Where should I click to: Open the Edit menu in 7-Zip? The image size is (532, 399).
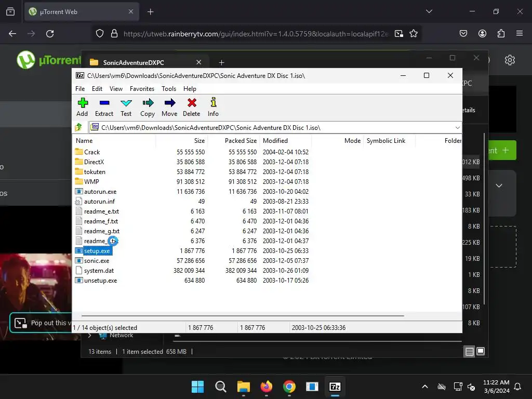click(x=97, y=89)
